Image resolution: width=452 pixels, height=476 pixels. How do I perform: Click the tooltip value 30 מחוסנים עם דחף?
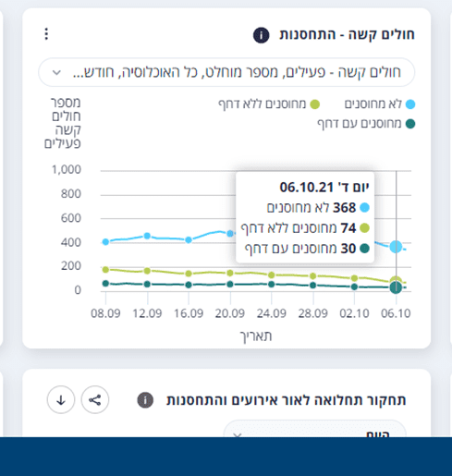click(307, 249)
